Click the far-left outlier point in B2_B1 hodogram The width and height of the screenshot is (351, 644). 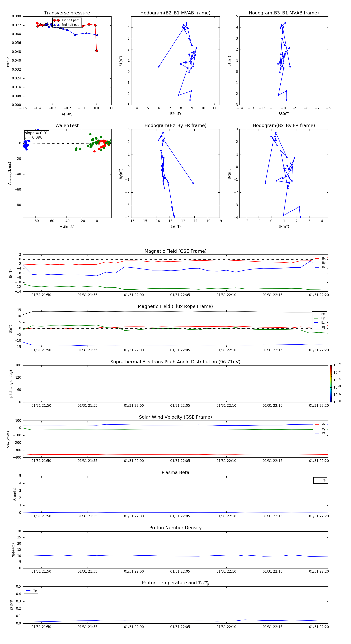(159, 67)
